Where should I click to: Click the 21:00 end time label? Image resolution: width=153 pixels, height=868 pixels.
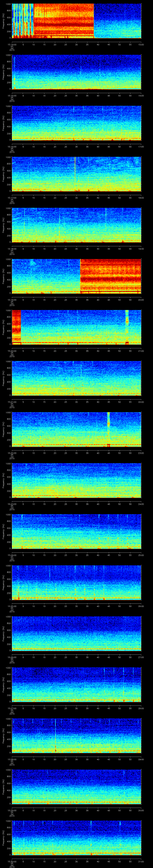[141, 351]
